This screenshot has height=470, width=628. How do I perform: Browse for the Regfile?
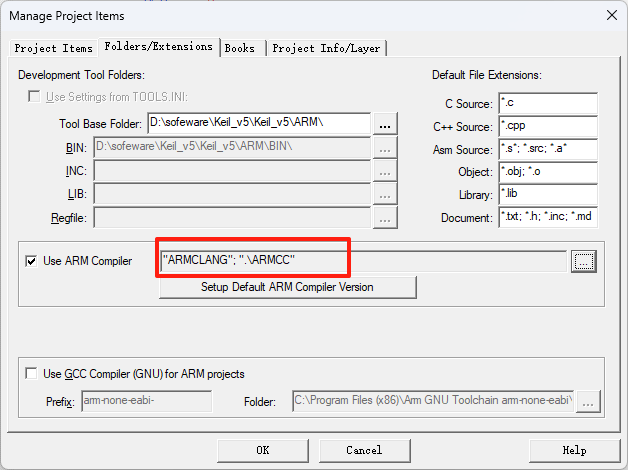[x=385, y=218]
